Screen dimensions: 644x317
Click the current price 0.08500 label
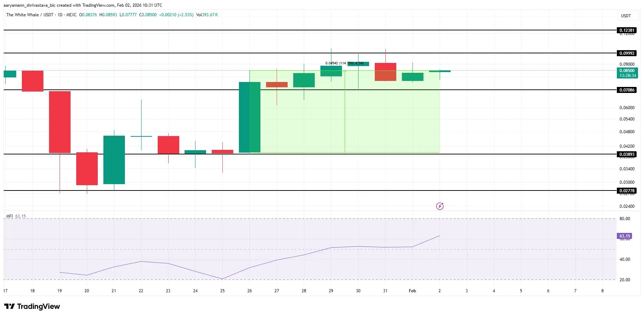tap(627, 71)
